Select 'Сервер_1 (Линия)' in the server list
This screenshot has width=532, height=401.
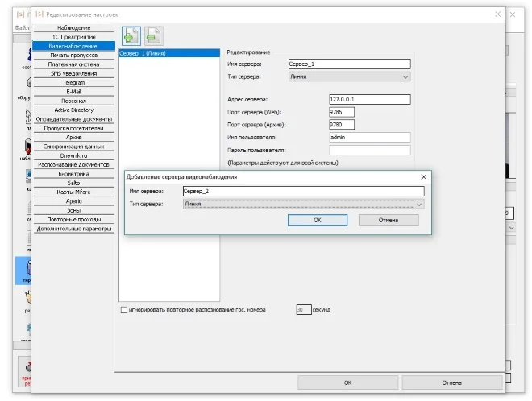click(168, 53)
